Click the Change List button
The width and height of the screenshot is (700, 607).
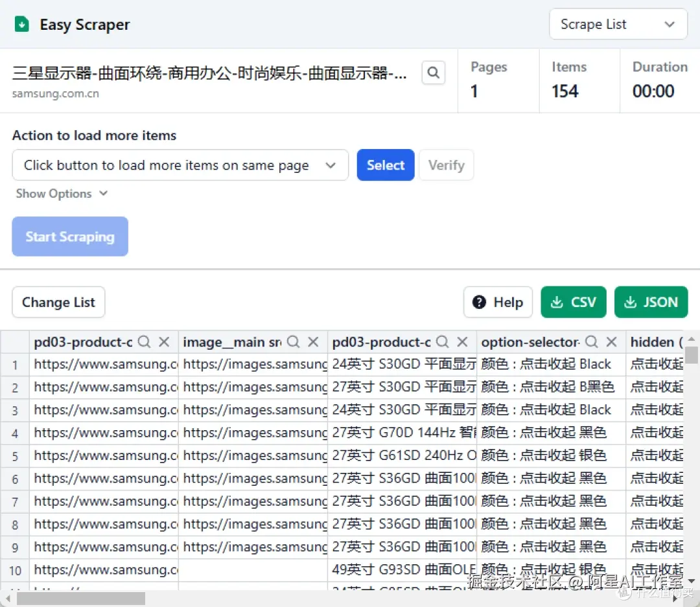point(58,302)
